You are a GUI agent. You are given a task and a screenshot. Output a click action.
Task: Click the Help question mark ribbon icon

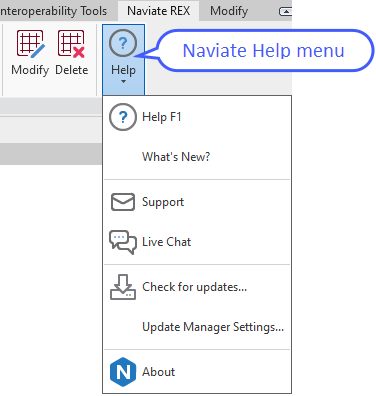click(123, 43)
